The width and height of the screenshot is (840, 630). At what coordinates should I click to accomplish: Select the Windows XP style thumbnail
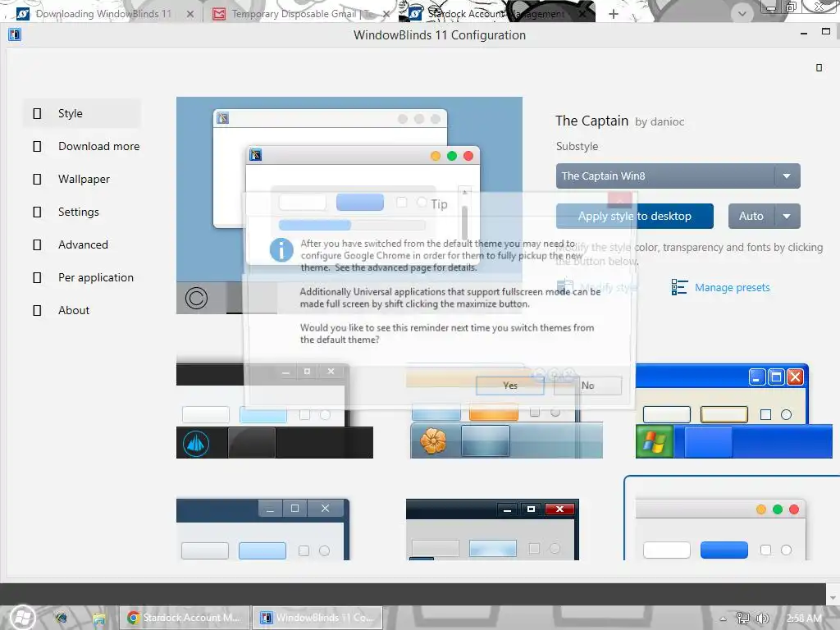click(733, 411)
